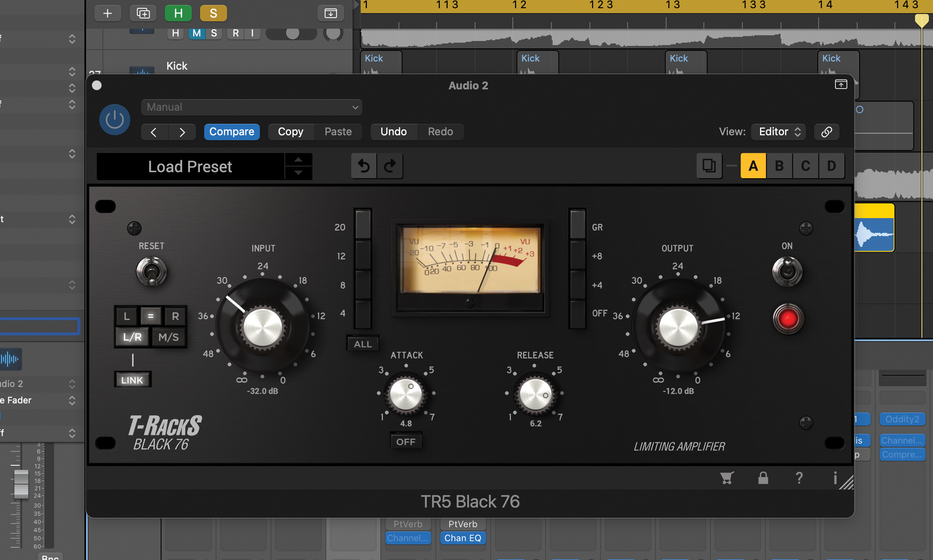Switch to preset slot B
This screenshot has width=933, height=560.
point(778,166)
